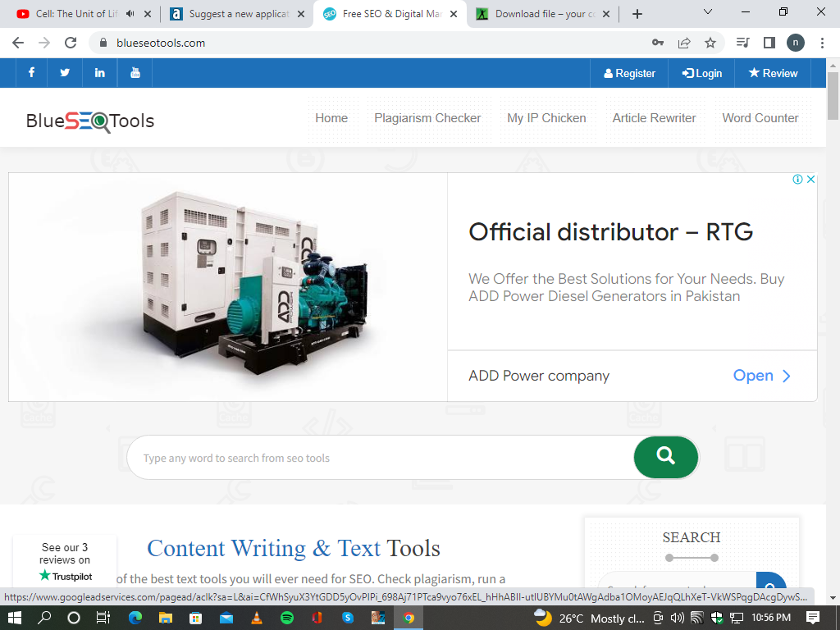Open Windows taskbar search

point(44,618)
